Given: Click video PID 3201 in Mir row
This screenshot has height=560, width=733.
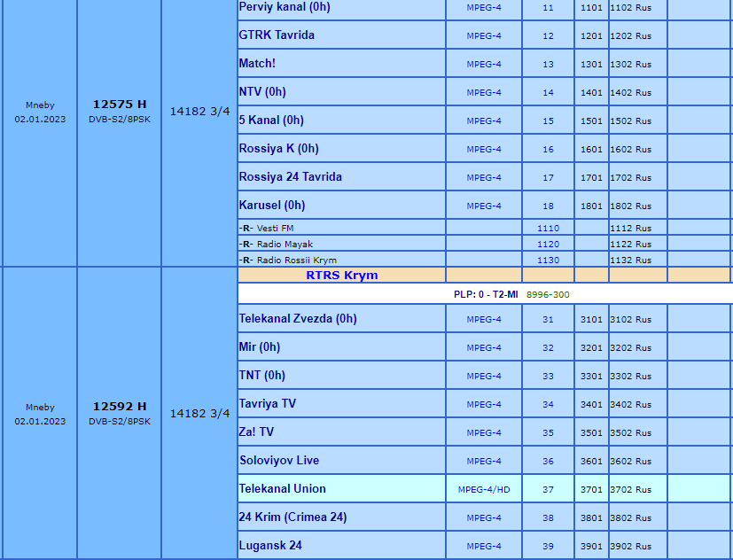Looking at the screenshot, I should 591,347.
